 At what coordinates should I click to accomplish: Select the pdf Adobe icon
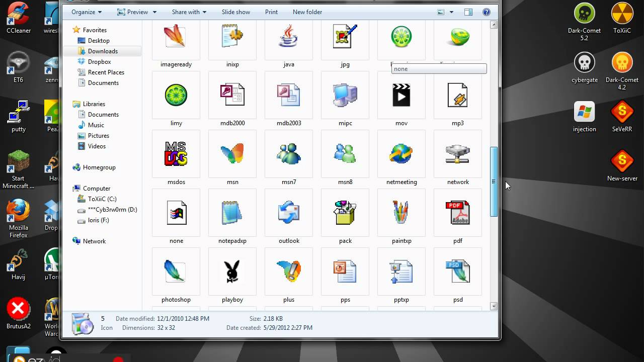[x=457, y=212]
